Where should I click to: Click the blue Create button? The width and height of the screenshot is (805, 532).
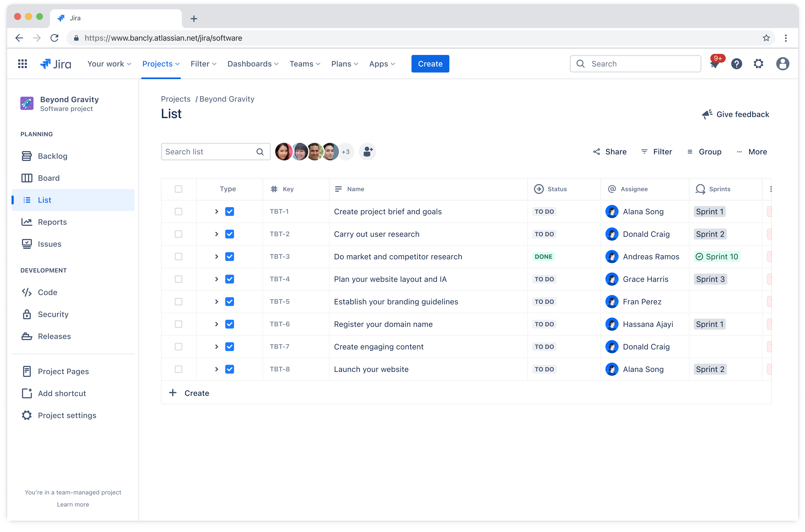point(430,64)
